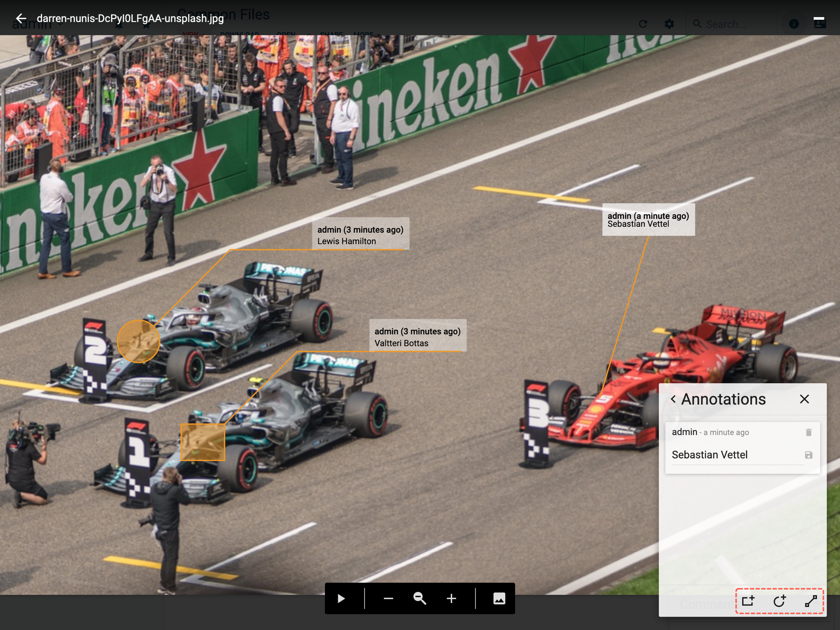Zoom in using the plus icon
The width and height of the screenshot is (840, 630).
coord(451,598)
